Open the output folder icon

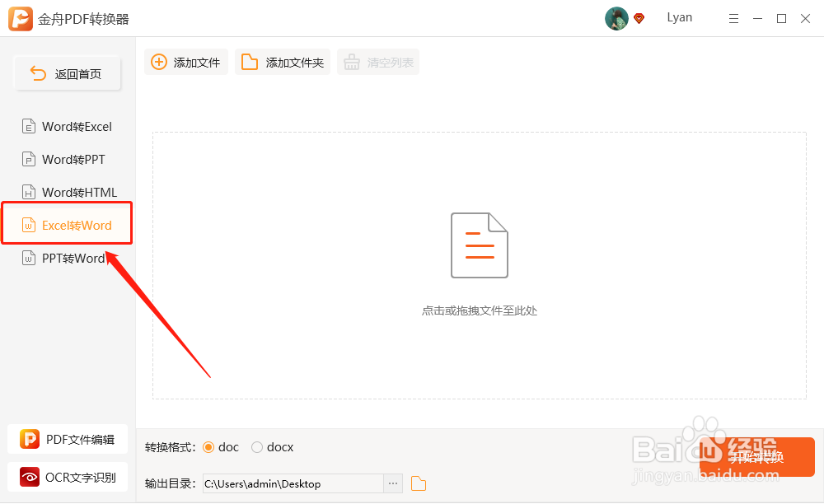click(418, 483)
